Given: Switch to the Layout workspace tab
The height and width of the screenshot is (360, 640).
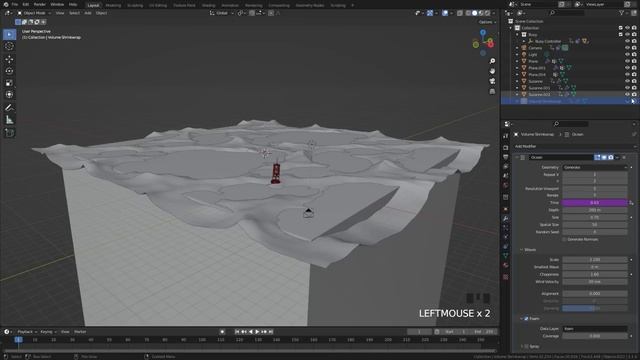Looking at the screenshot, I should click(93, 5).
